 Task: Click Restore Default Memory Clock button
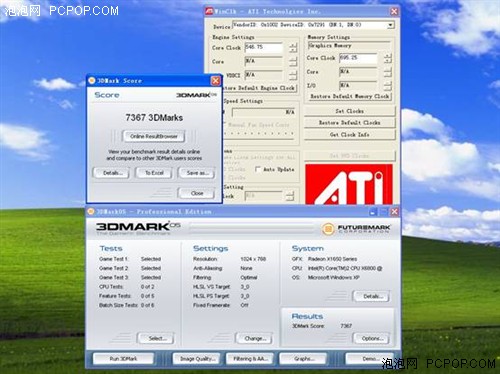coord(349,96)
